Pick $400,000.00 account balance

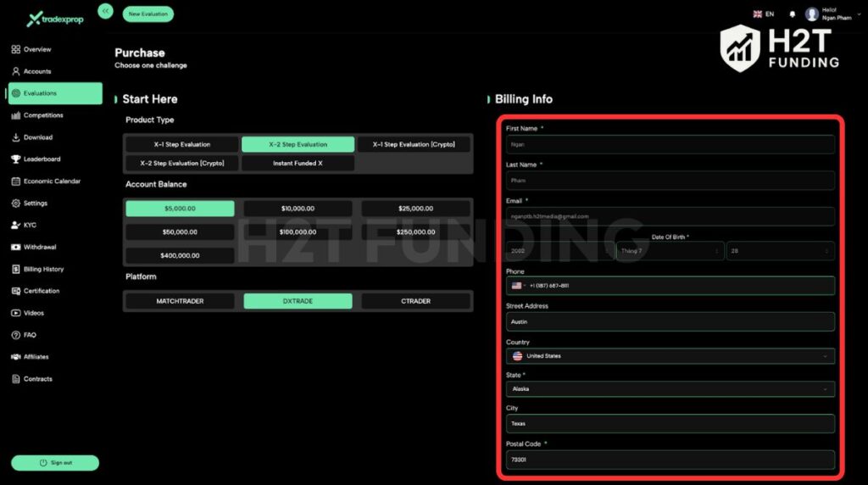coord(180,255)
